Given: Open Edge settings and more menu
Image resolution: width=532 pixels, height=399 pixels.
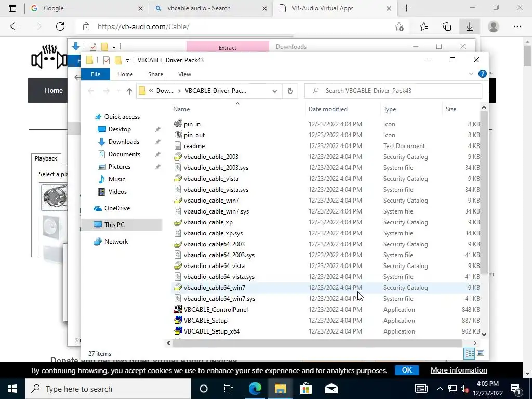Looking at the screenshot, I should (x=517, y=26).
